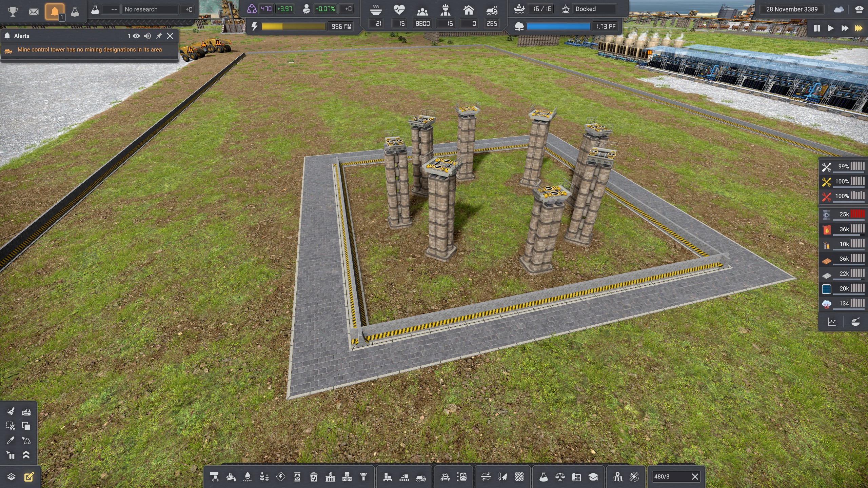Screen dimensions: 868x488
Task: Open the flask icon next to the bell
Action: [75, 12]
